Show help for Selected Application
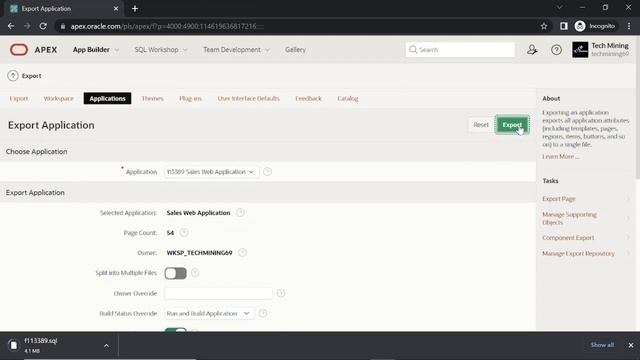640x360 pixels. coord(240,213)
